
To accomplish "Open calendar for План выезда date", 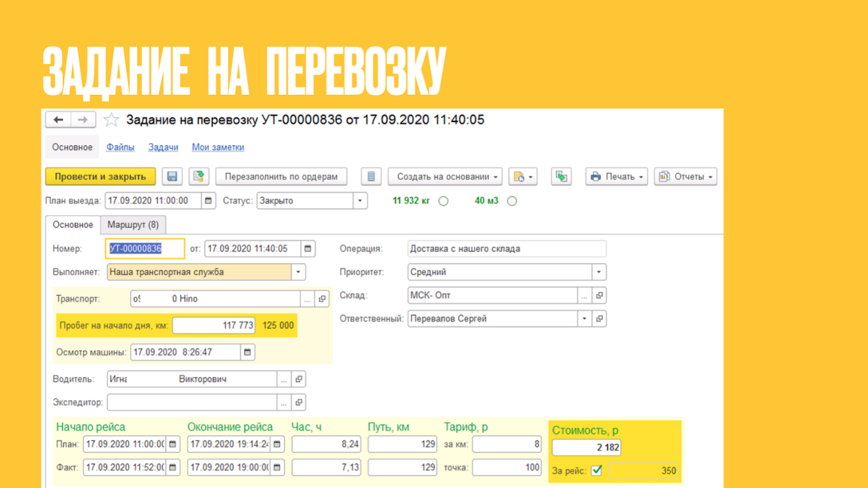I will pos(209,201).
